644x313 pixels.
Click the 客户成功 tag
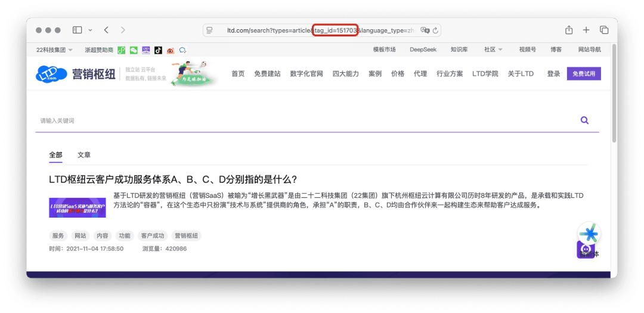[153, 235]
